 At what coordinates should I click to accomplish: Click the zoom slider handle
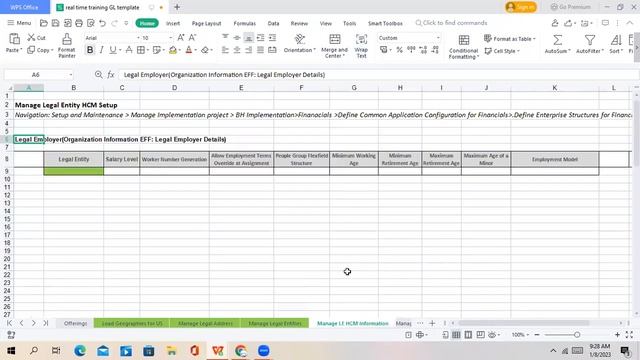pos(577,335)
